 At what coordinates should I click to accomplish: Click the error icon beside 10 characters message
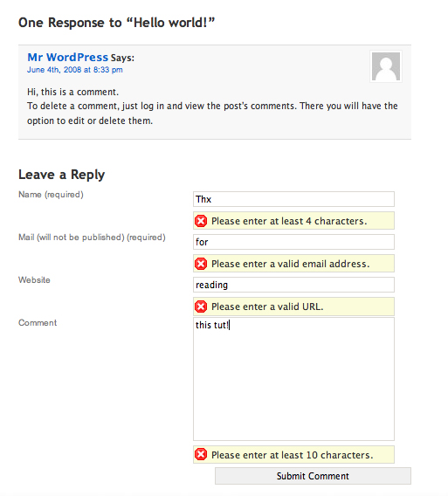(201, 455)
